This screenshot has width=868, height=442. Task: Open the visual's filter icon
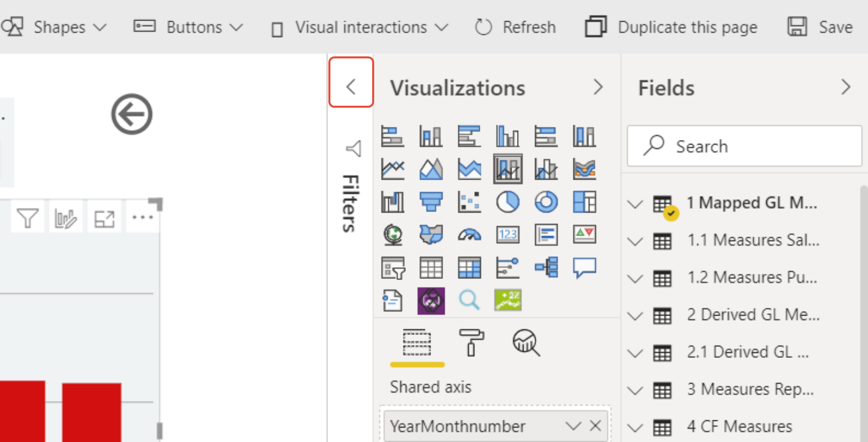click(27, 218)
